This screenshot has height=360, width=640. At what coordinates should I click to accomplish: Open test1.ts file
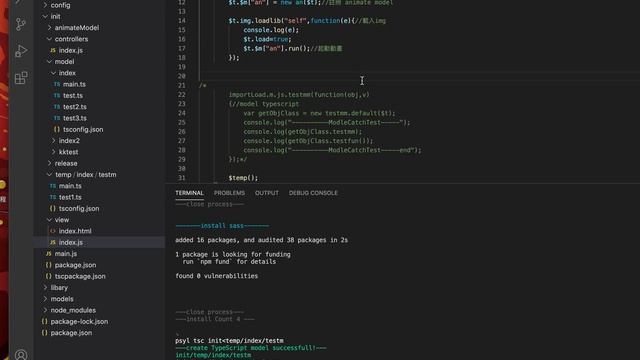coord(70,197)
